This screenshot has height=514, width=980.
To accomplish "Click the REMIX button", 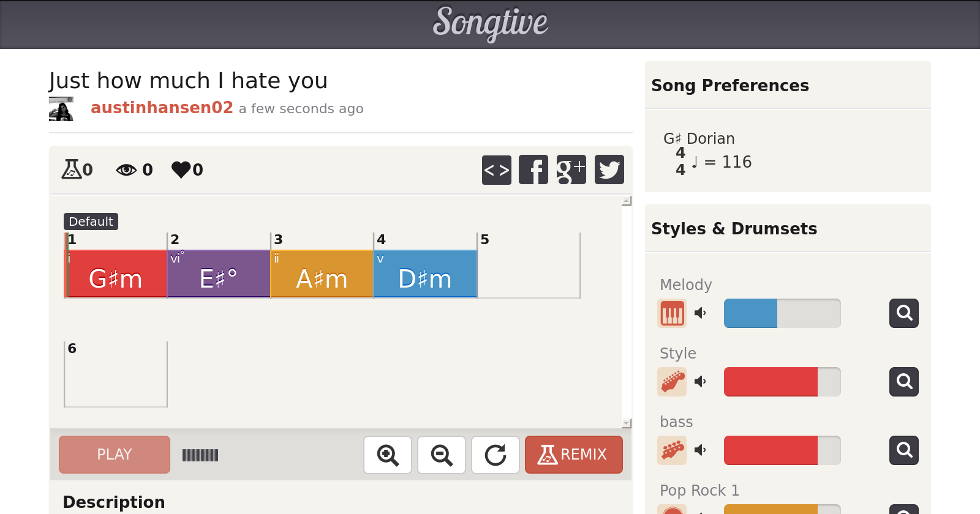I will pyautogui.click(x=573, y=455).
